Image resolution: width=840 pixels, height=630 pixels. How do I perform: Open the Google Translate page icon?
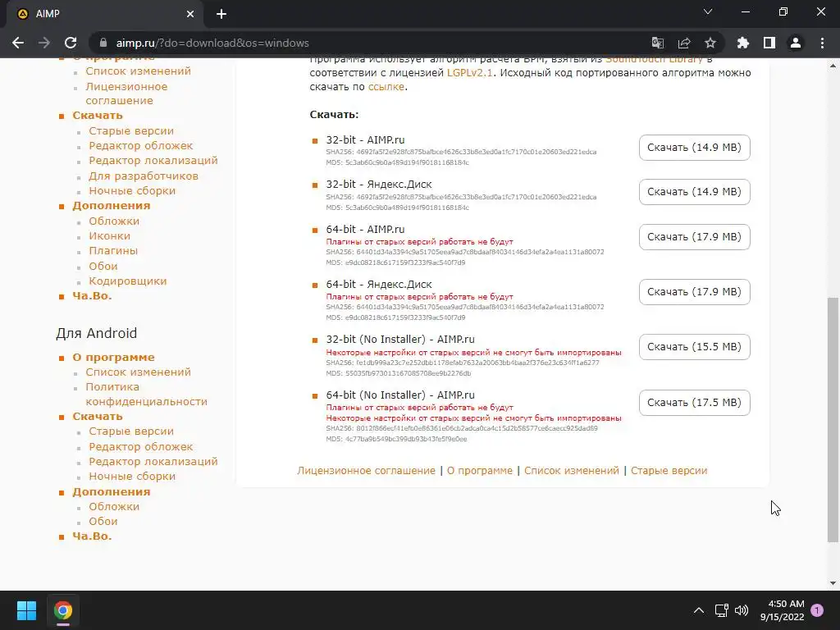click(657, 43)
